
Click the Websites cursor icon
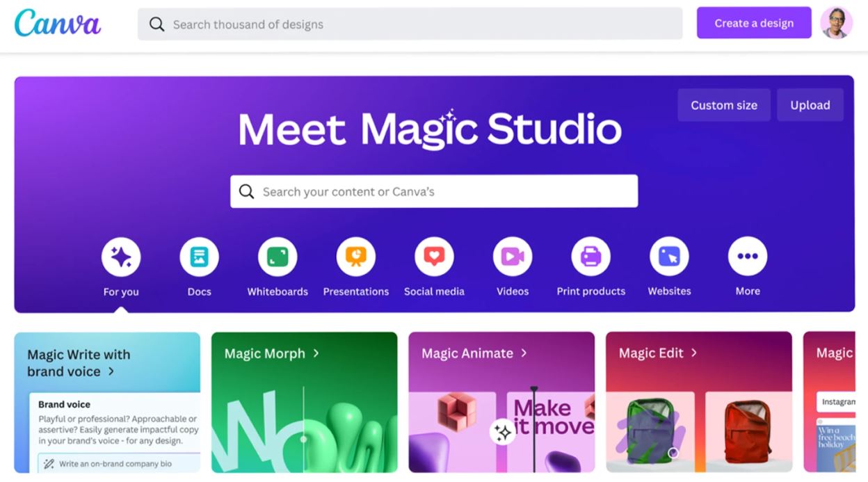tap(669, 257)
